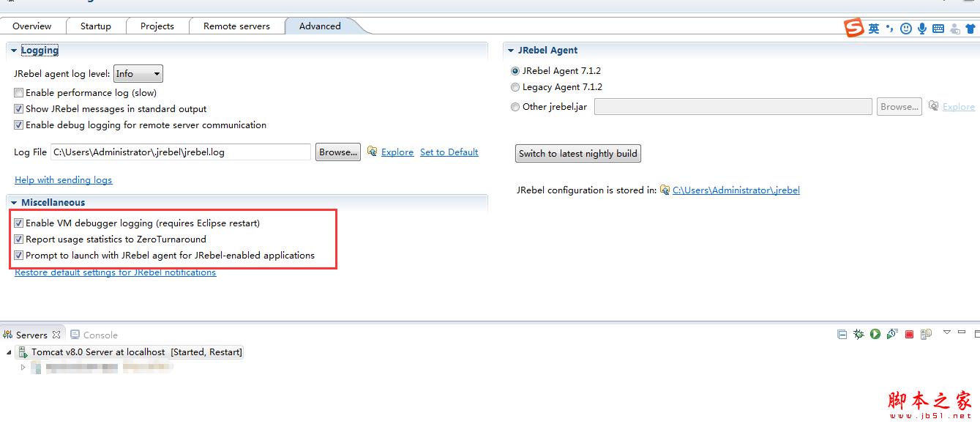Activate Sogou voice input microphone
Screen dimensions: 980x424
pos(922,29)
